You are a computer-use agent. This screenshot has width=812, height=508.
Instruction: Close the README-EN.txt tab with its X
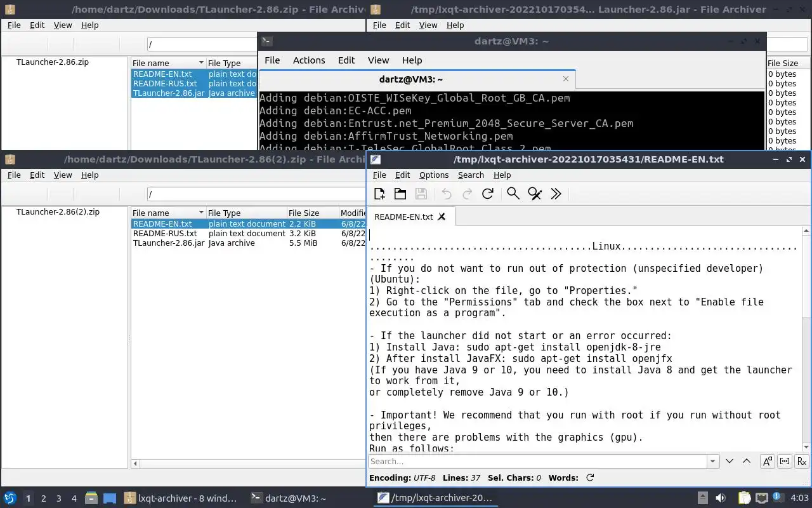pyautogui.click(x=442, y=217)
